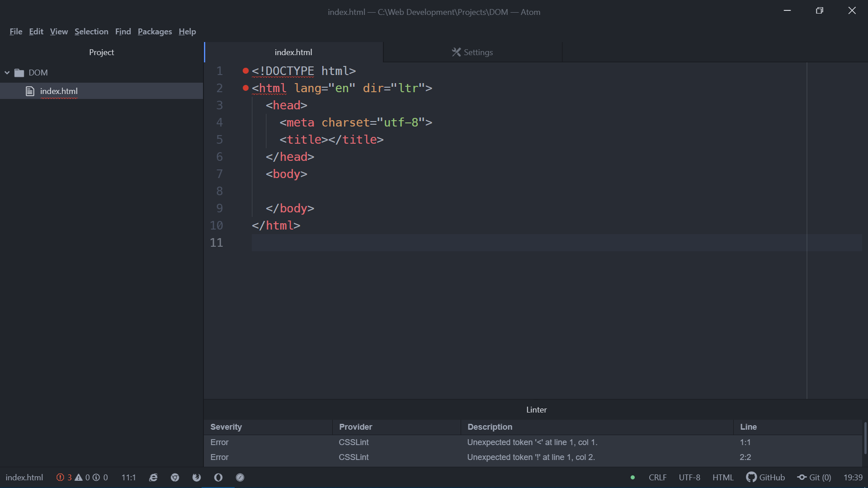Click the Chrome browser icon in status bar

pos(175,478)
